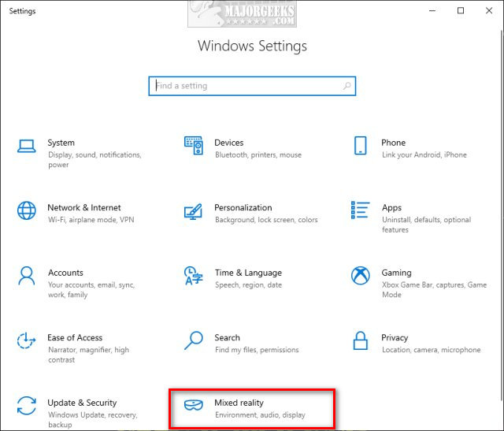504x431 pixels.
Task: Click the Search magnifier category icon
Action: pyautogui.click(x=194, y=340)
